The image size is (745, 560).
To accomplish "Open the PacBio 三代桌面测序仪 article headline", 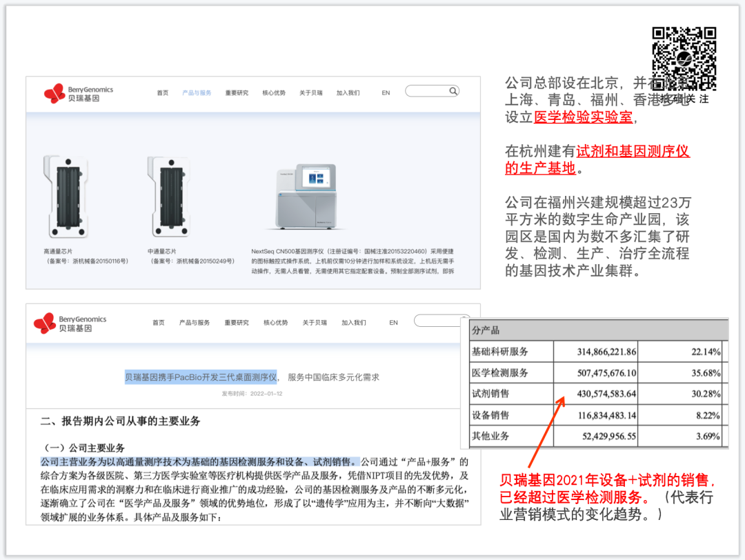I will [x=200, y=377].
